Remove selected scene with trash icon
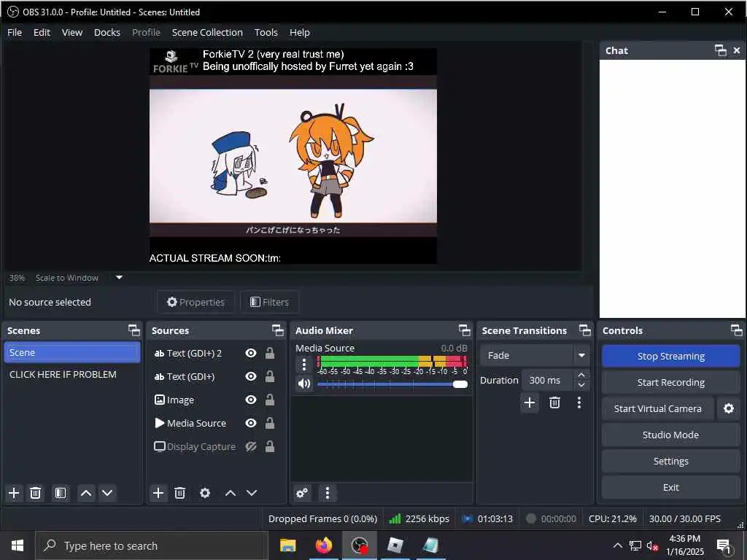Viewport: 747px width, 560px height. pyautogui.click(x=35, y=493)
